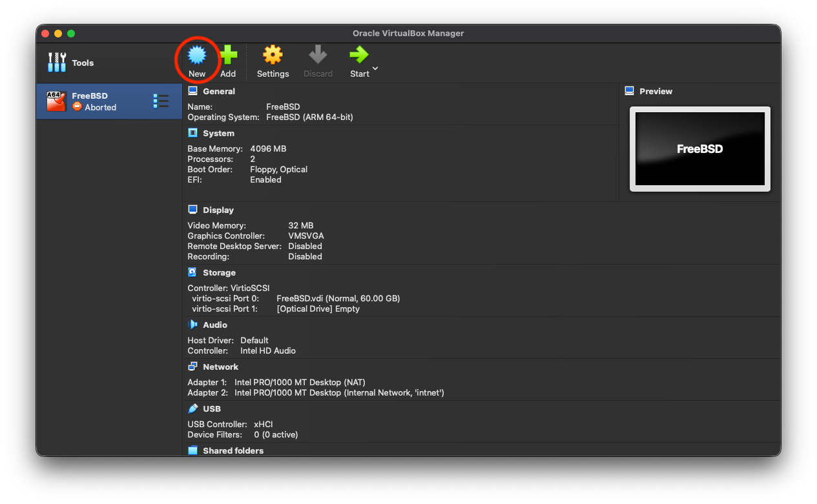
Task: Click the '0 (0 active)' device filters value
Action: click(x=276, y=435)
